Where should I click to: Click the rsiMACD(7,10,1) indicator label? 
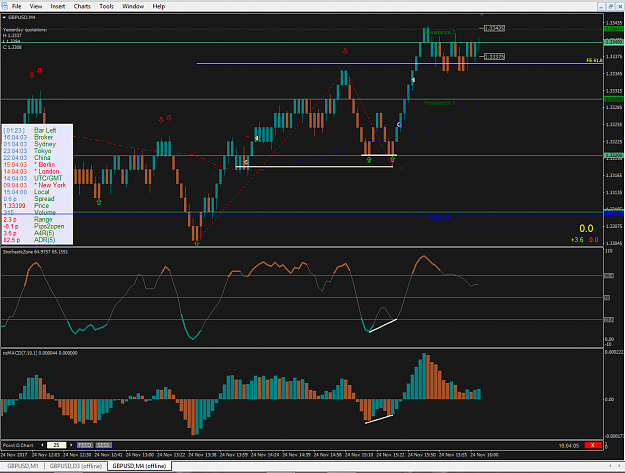tap(40, 353)
